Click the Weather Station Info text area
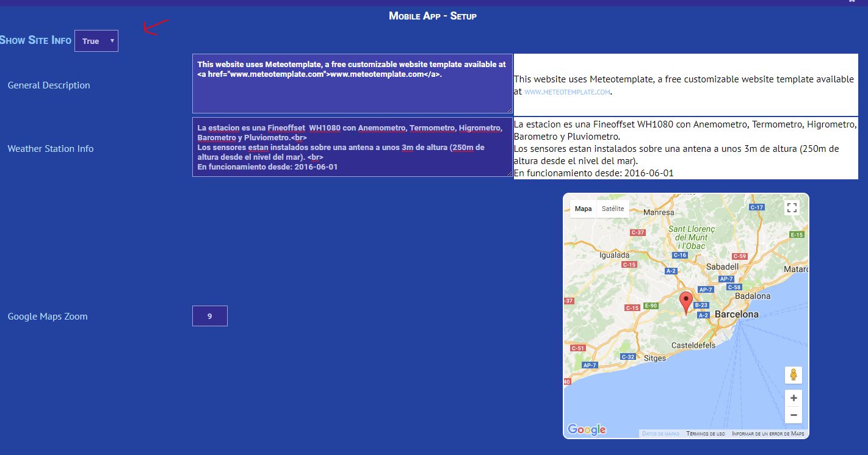 point(352,147)
